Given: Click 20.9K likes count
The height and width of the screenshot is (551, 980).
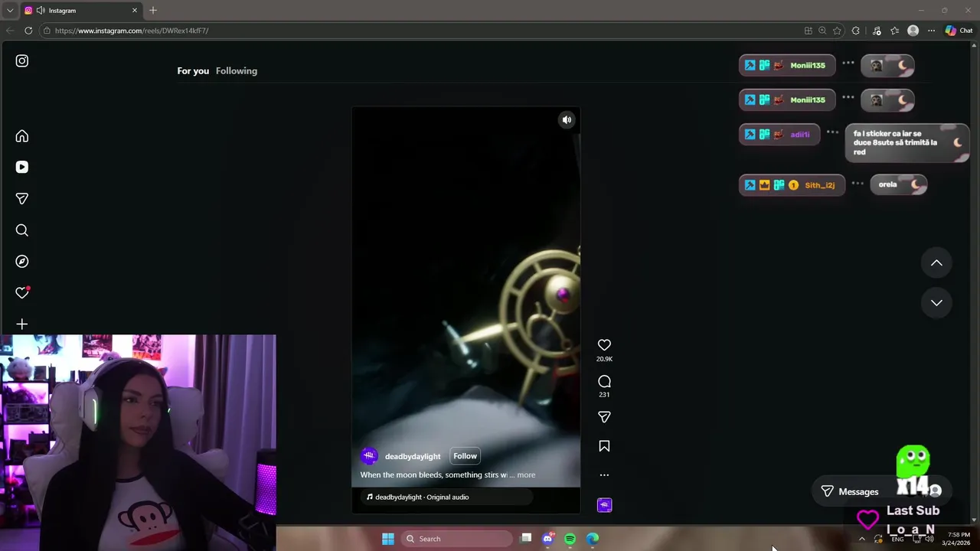Looking at the screenshot, I should 604,359.
